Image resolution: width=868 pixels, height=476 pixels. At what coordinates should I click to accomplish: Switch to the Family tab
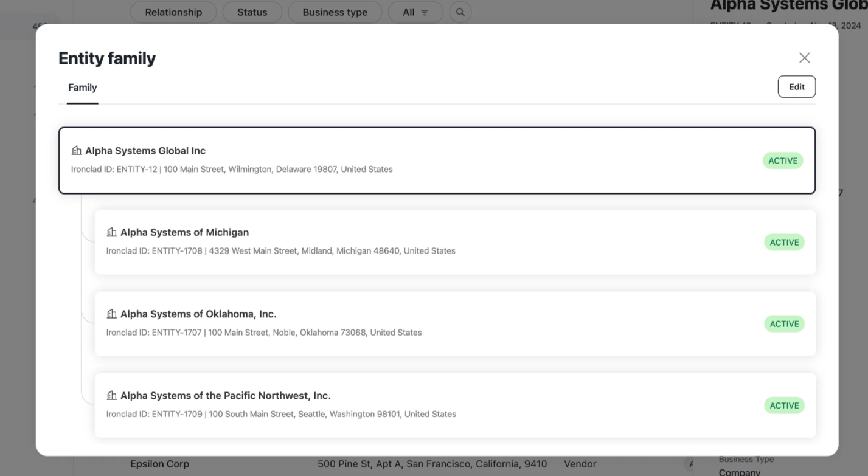click(x=83, y=88)
